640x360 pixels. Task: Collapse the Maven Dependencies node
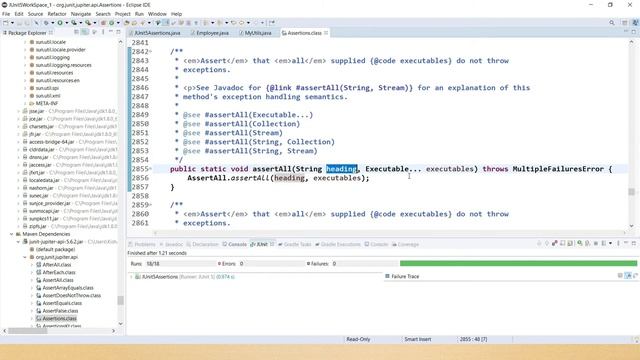click(11, 234)
